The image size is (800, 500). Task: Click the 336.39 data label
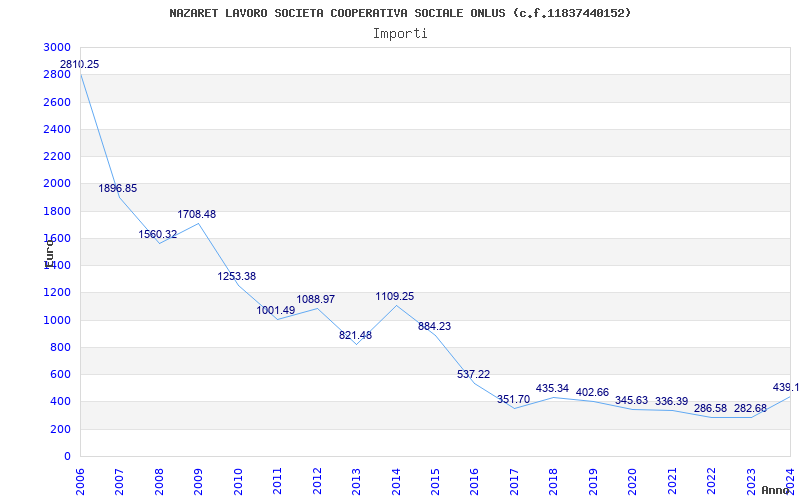coord(671,401)
